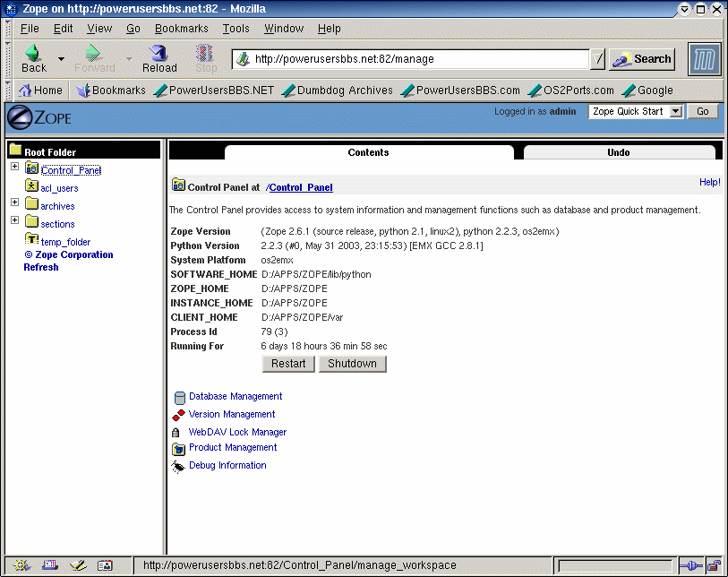
Task: Click the Shutdown button
Action: pyautogui.click(x=353, y=364)
